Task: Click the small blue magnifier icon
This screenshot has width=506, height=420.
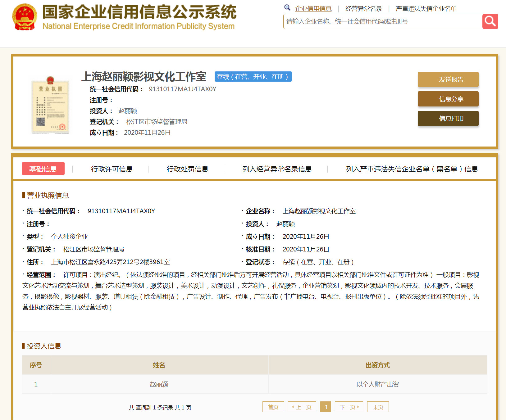Action: [287, 7]
